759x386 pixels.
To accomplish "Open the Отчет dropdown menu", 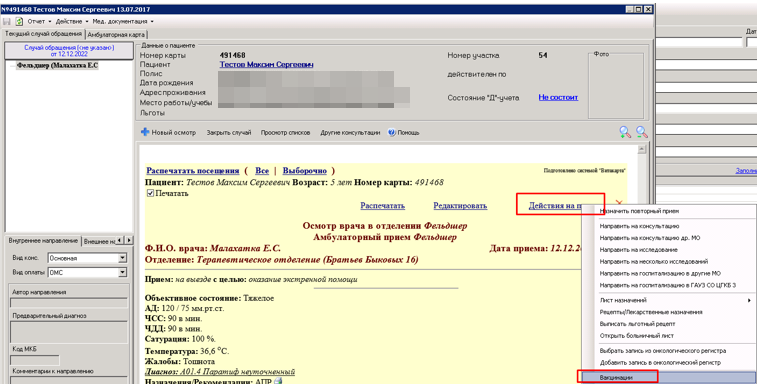I will click(39, 21).
